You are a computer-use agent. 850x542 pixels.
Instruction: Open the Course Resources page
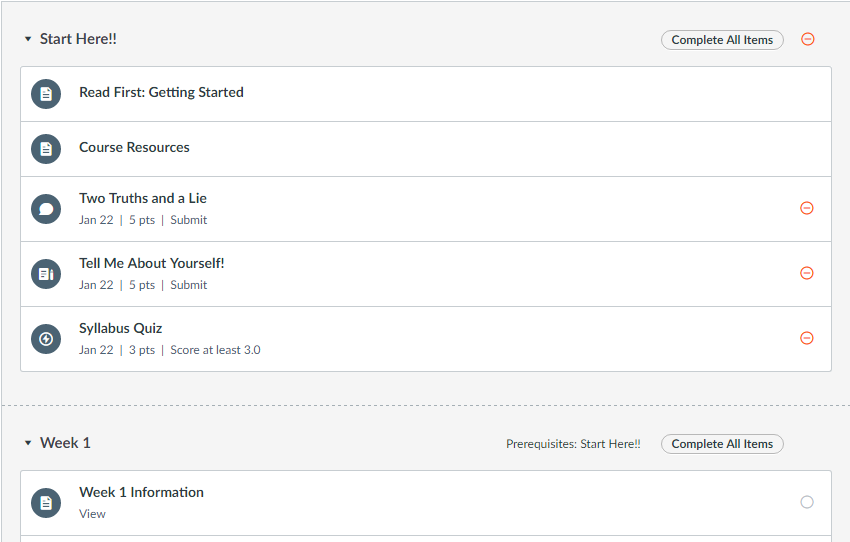point(134,147)
